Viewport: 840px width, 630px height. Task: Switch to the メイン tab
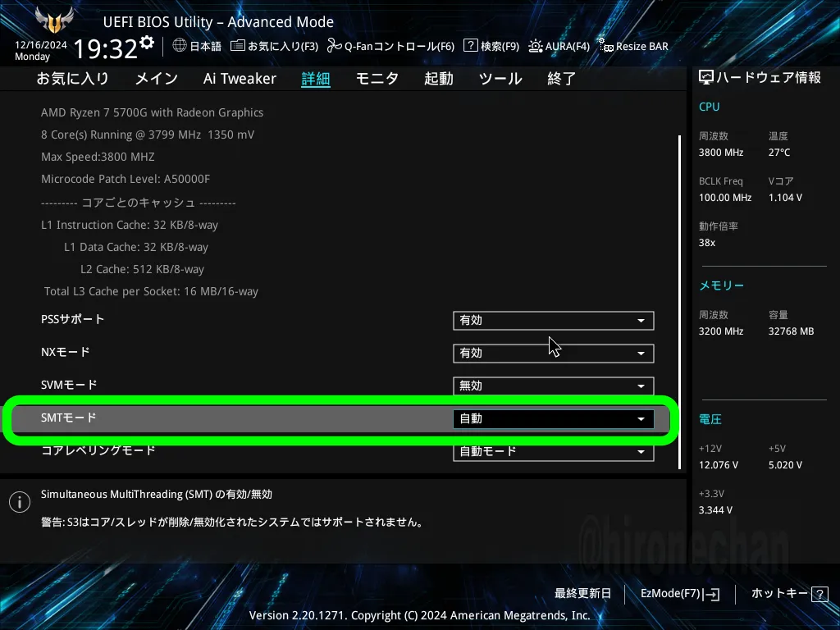click(x=157, y=79)
